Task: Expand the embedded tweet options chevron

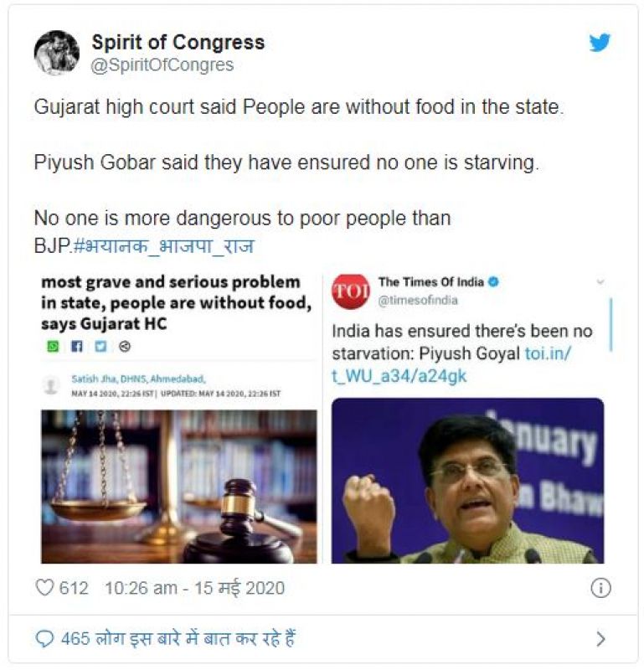Action: (x=600, y=282)
